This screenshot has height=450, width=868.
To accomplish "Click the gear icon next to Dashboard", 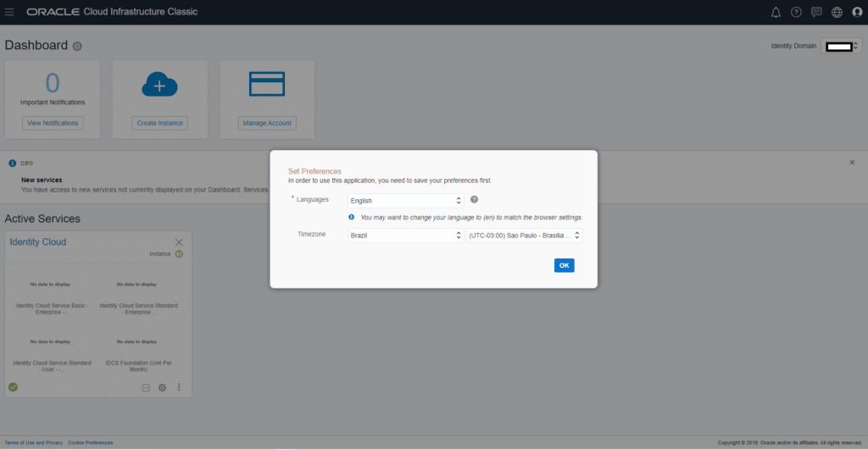I will 78,46.
